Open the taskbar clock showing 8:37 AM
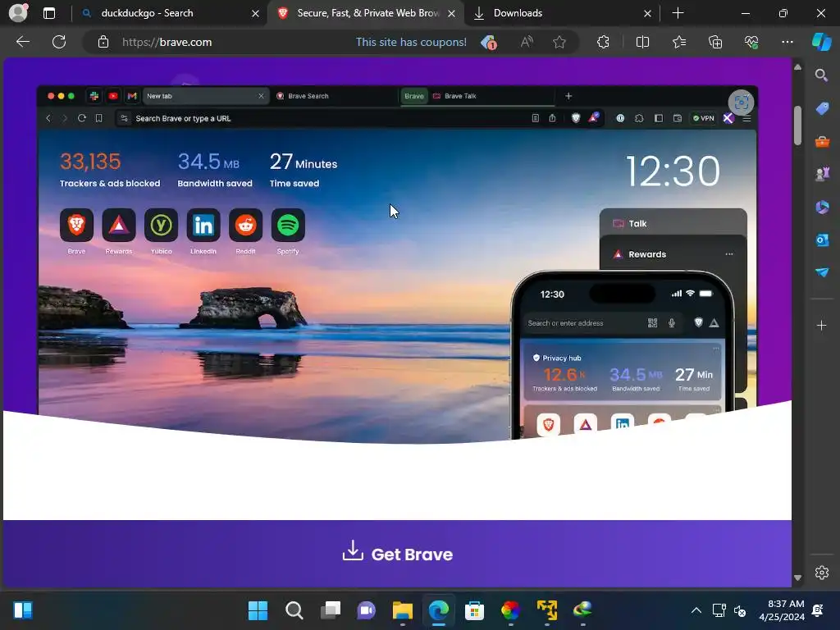Screen dimensions: 840x630 [782, 610]
